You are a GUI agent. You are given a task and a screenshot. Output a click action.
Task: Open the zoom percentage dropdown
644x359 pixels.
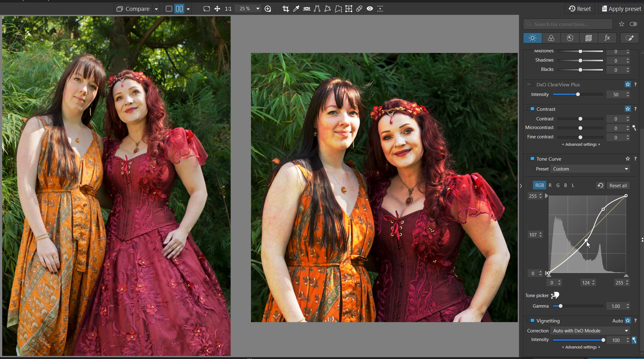tap(258, 9)
